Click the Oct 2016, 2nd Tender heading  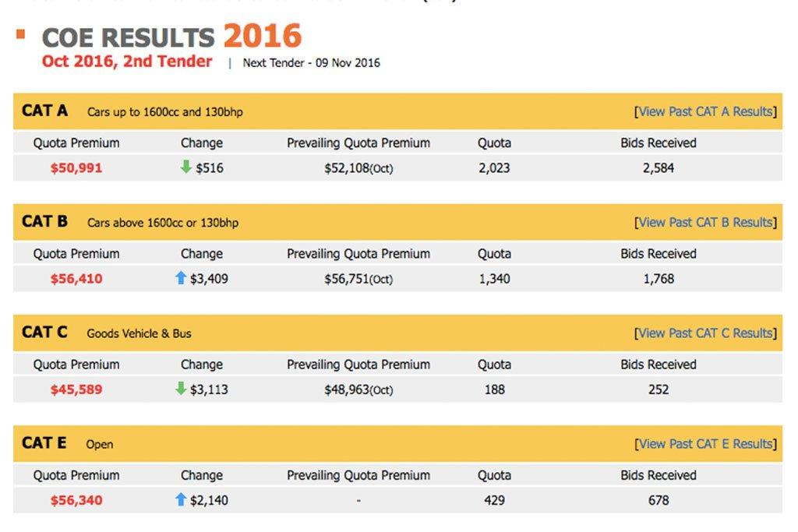click(x=127, y=62)
